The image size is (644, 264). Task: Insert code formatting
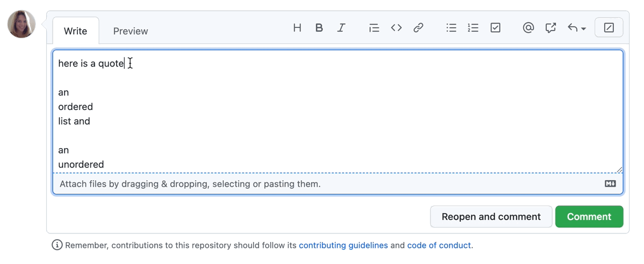click(x=397, y=28)
